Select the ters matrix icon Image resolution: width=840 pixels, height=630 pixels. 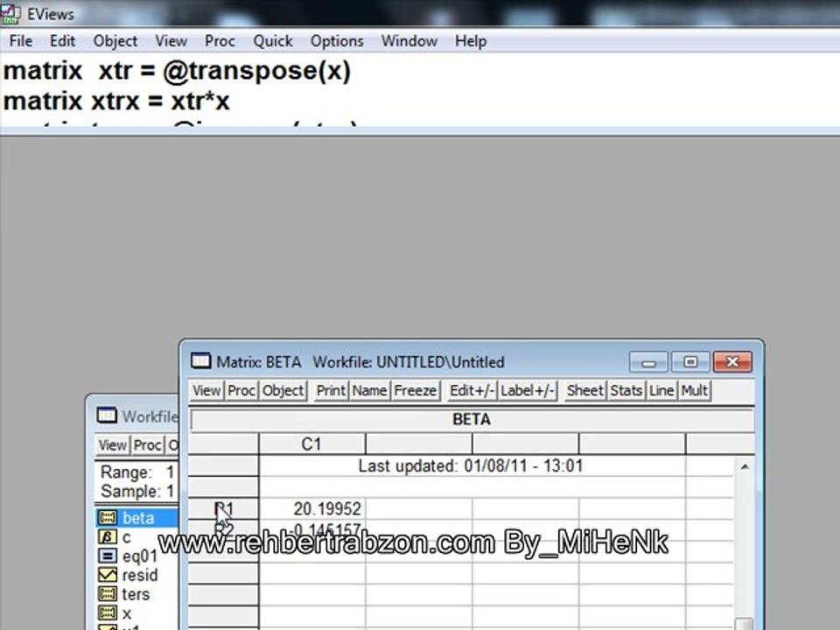108,594
